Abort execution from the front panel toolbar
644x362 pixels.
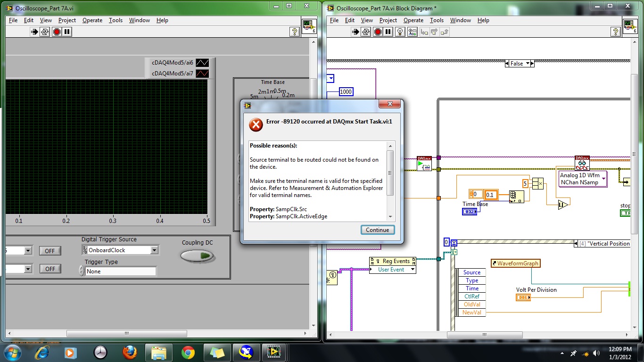(57, 32)
